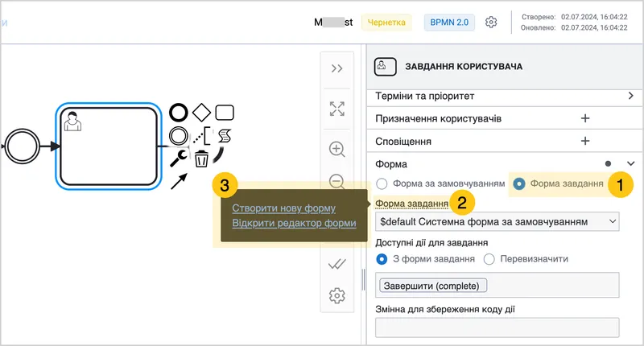
Task: Click the user task icon in panel header
Action: coord(386,67)
